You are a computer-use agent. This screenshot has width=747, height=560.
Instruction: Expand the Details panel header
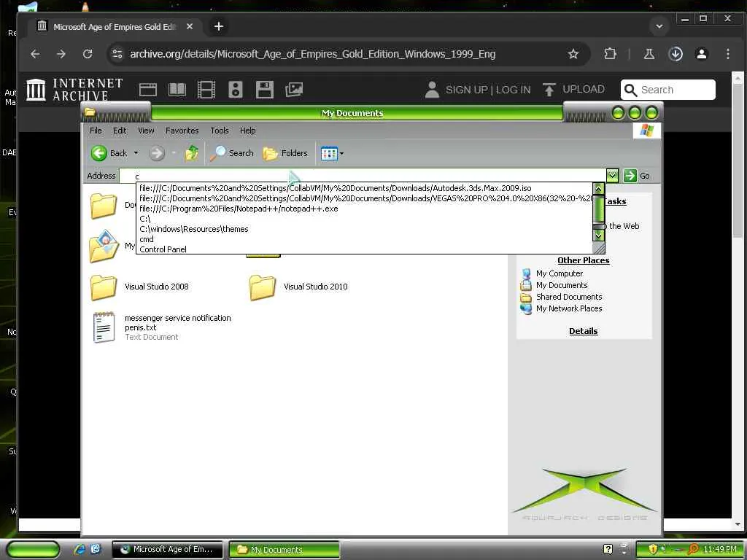point(583,331)
